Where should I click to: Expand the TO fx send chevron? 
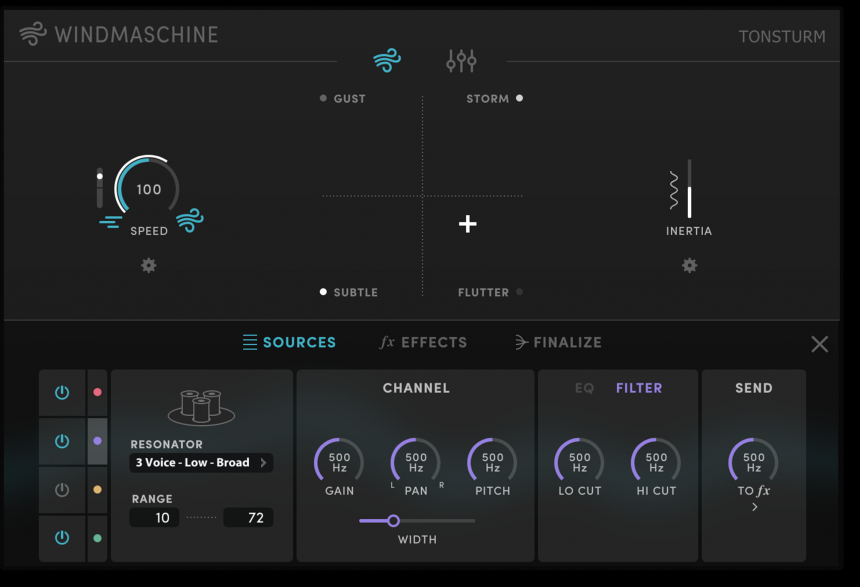(755, 507)
